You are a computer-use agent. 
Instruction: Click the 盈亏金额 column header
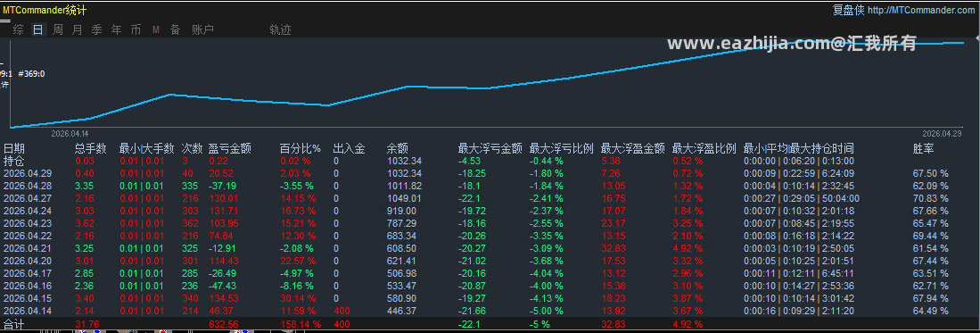pyautogui.click(x=229, y=148)
